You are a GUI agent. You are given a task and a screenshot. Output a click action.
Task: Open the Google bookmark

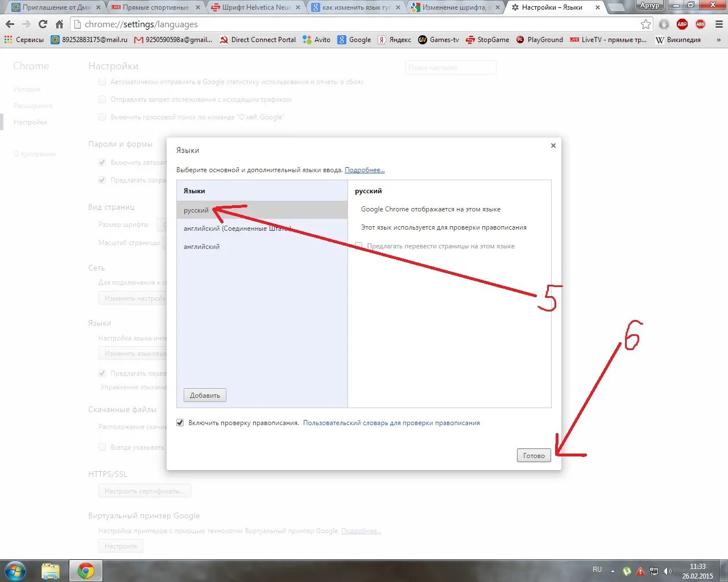(x=354, y=40)
